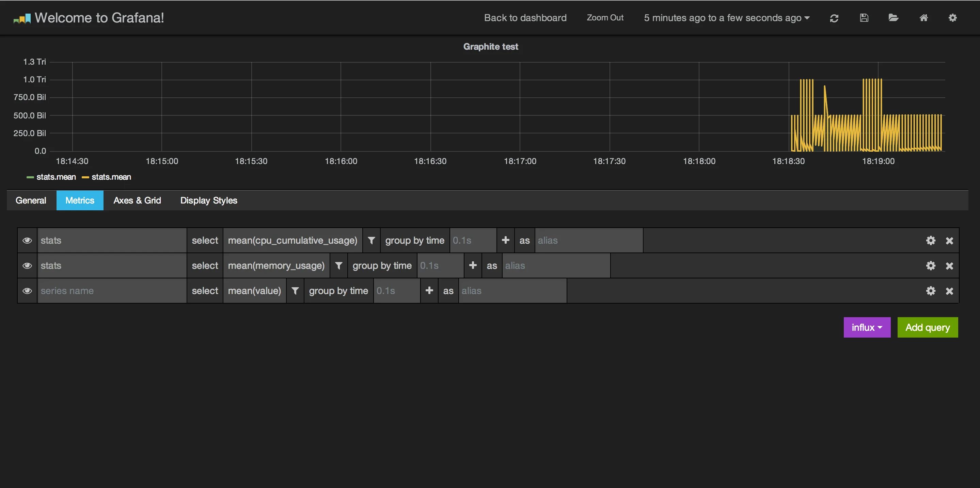Click the series field of the memory_usage query
This screenshot has width=980, height=488.
coord(112,265)
